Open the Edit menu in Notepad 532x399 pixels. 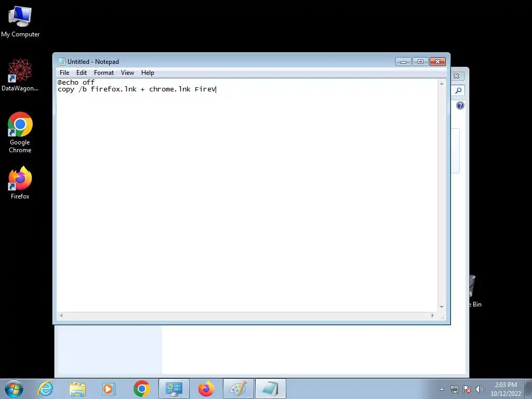tap(82, 73)
